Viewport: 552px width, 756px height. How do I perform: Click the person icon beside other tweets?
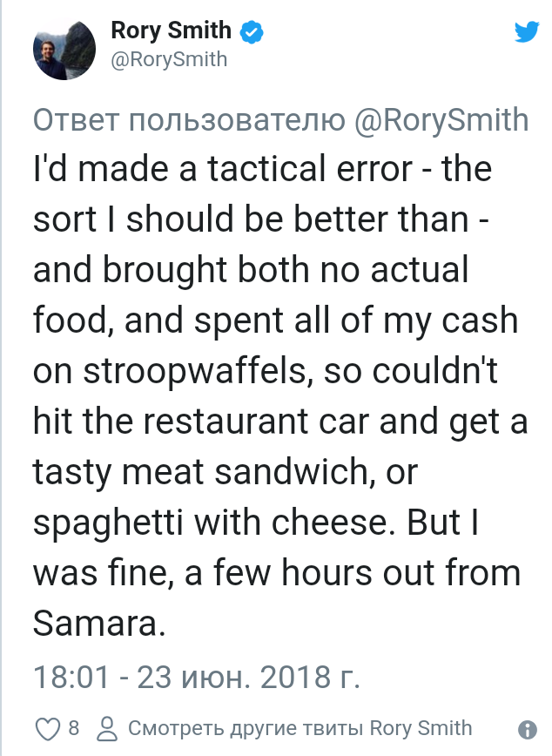tap(107, 728)
